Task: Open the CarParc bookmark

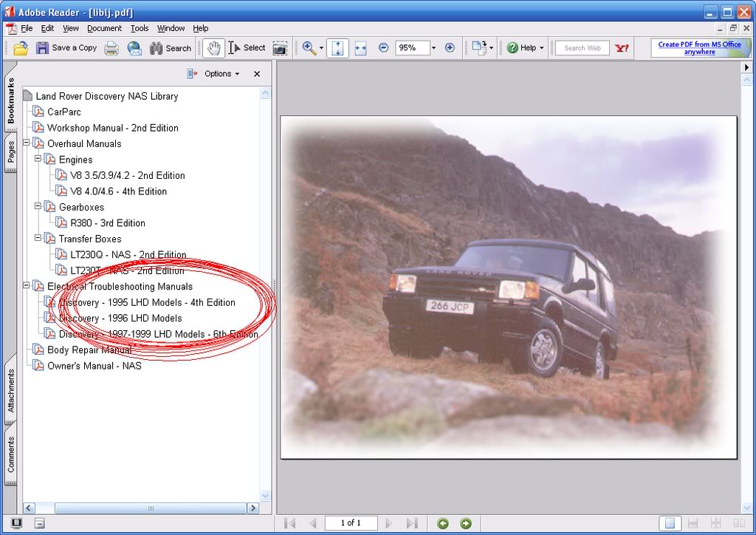Action: (x=64, y=112)
